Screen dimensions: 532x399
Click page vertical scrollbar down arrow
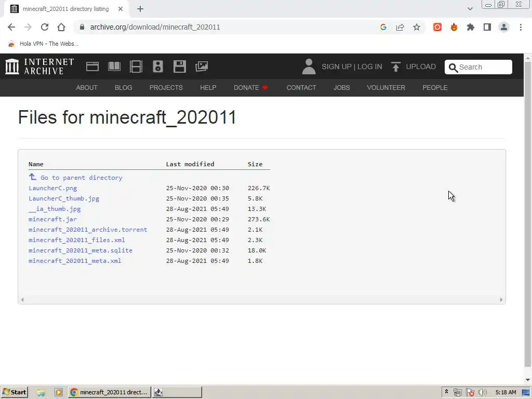pos(528,380)
